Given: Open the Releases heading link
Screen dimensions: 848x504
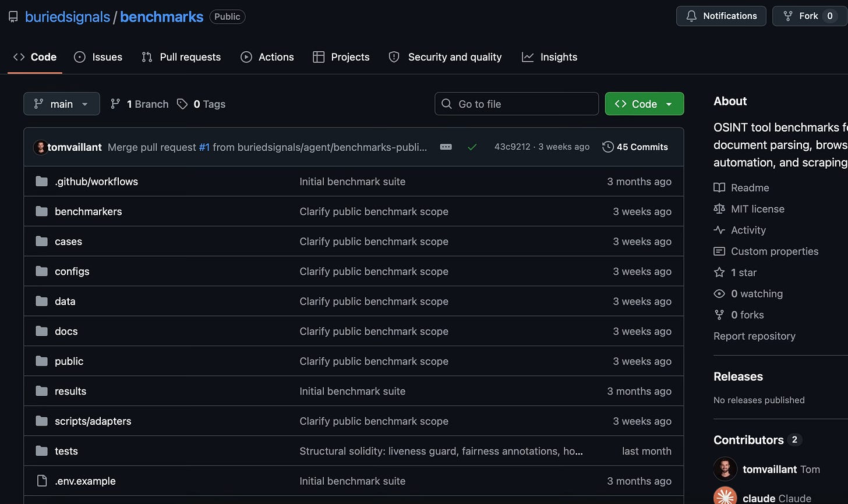Looking at the screenshot, I should (x=738, y=377).
